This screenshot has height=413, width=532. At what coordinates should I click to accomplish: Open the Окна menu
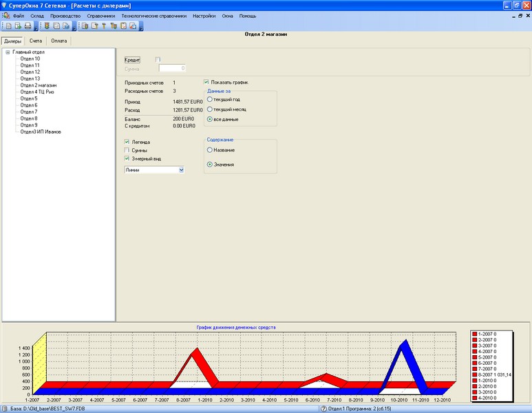click(x=227, y=16)
